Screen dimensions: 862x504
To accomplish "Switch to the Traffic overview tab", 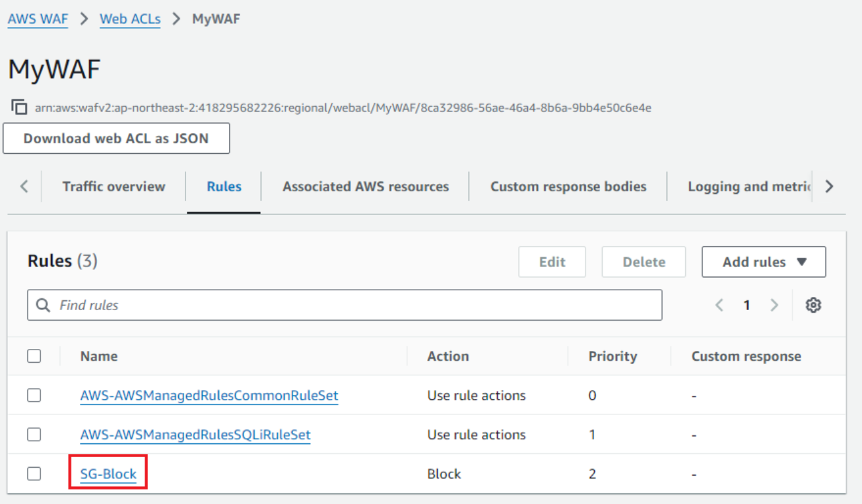I will point(114,187).
